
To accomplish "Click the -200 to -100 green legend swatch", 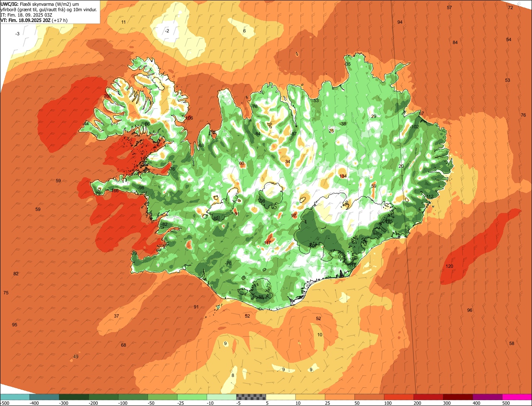I will coord(103,397).
